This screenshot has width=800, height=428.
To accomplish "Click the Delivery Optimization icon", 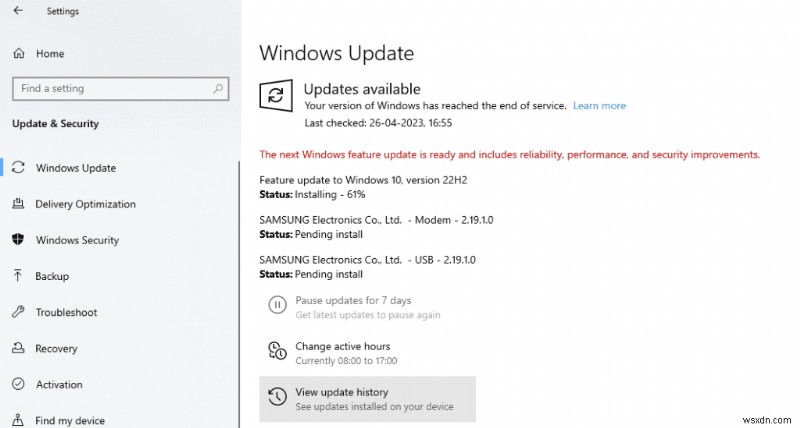I will click(x=18, y=204).
